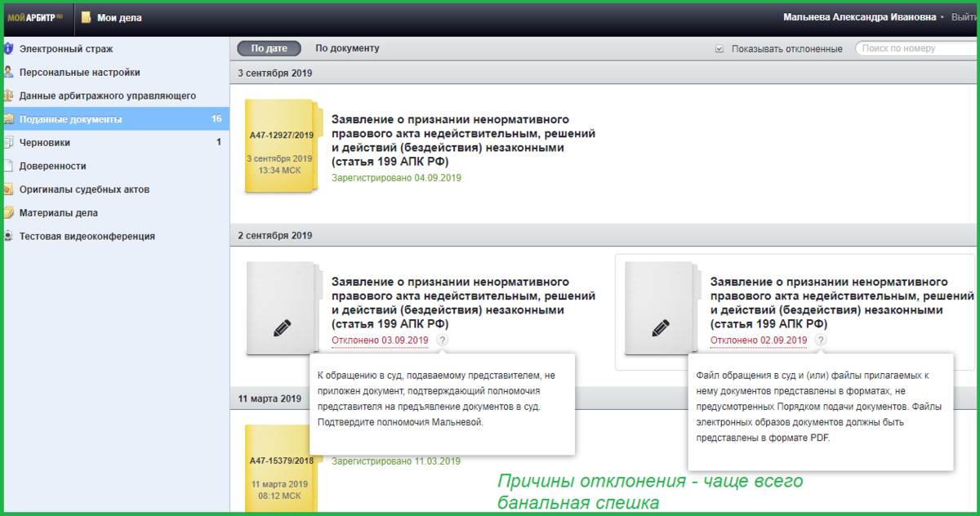Viewport: 980px width, 516px height.
Task: Open the Заявление title registered 04.09.2019
Action: (x=463, y=140)
